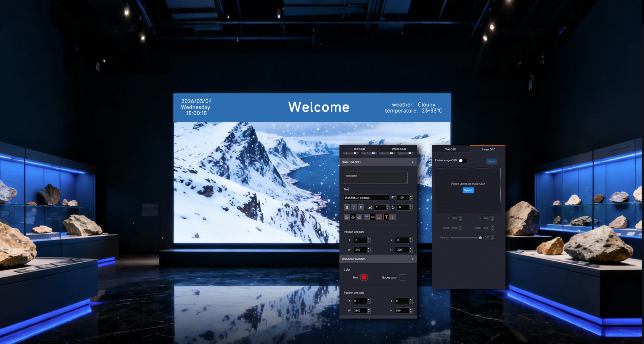Set vertical alignment to top
The image size is (644, 344).
[367, 217]
